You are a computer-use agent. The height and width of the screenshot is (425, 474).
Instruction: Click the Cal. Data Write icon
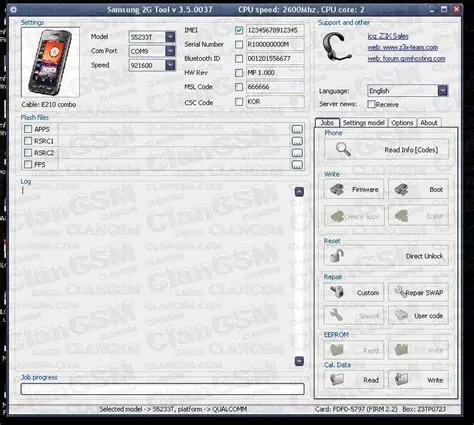[x=401, y=380]
